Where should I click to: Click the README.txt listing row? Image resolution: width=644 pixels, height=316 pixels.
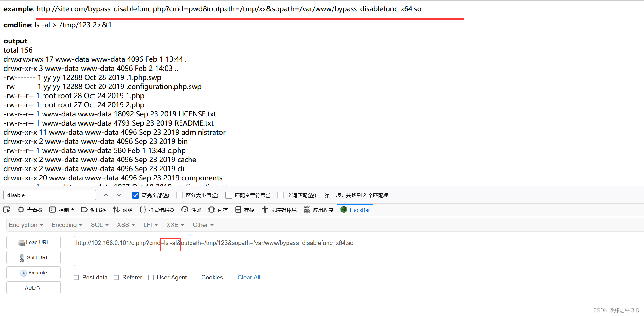[x=108, y=123]
